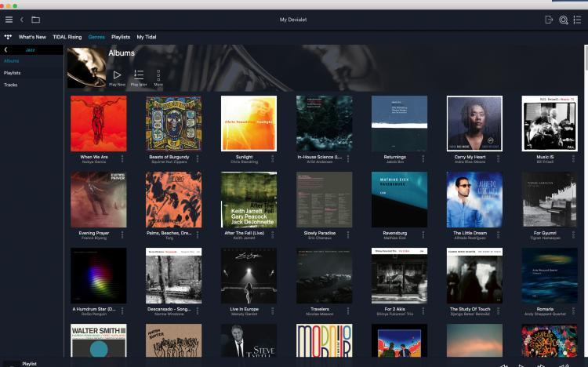Open options dots for For Gyumri
Screen dimensions: 588x367
pos(573,235)
